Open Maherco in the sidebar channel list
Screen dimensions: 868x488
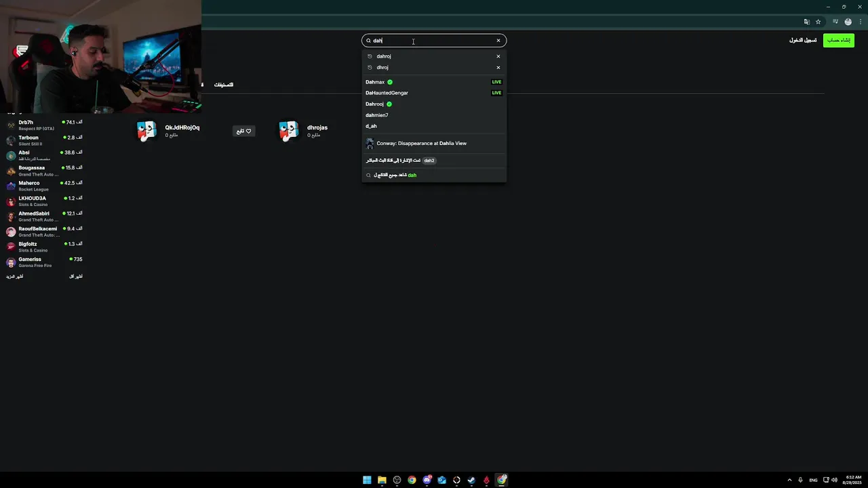click(x=44, y=186)
